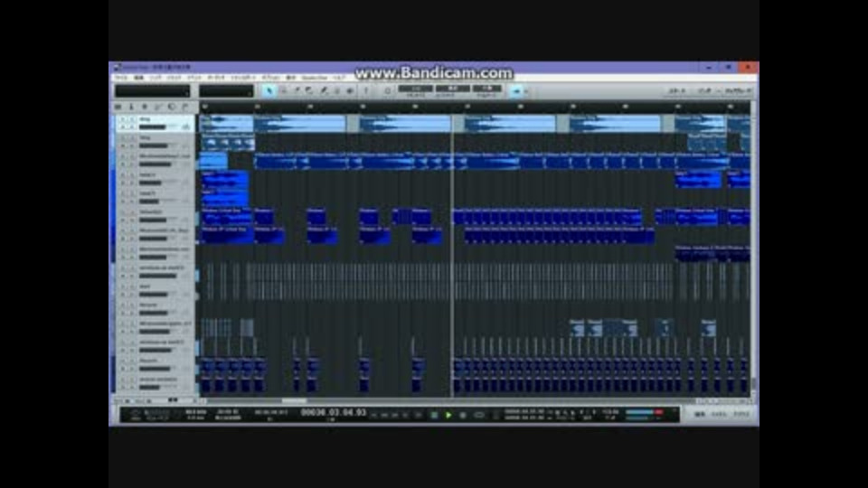The height and width of the screenshot is (488, 868).
Task: Open the トラック menu
Action: [x=175, y=78]
